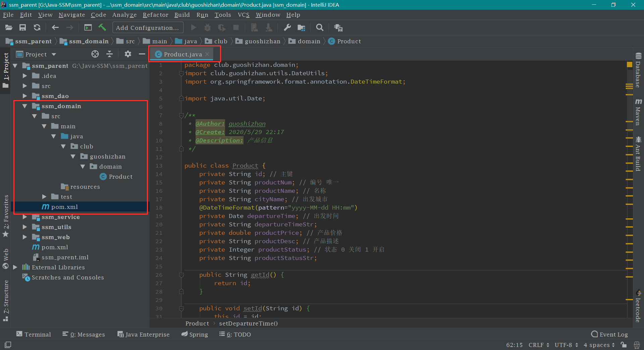Expand the ssm_service module

pyautogui.click(x=25, y=217)
